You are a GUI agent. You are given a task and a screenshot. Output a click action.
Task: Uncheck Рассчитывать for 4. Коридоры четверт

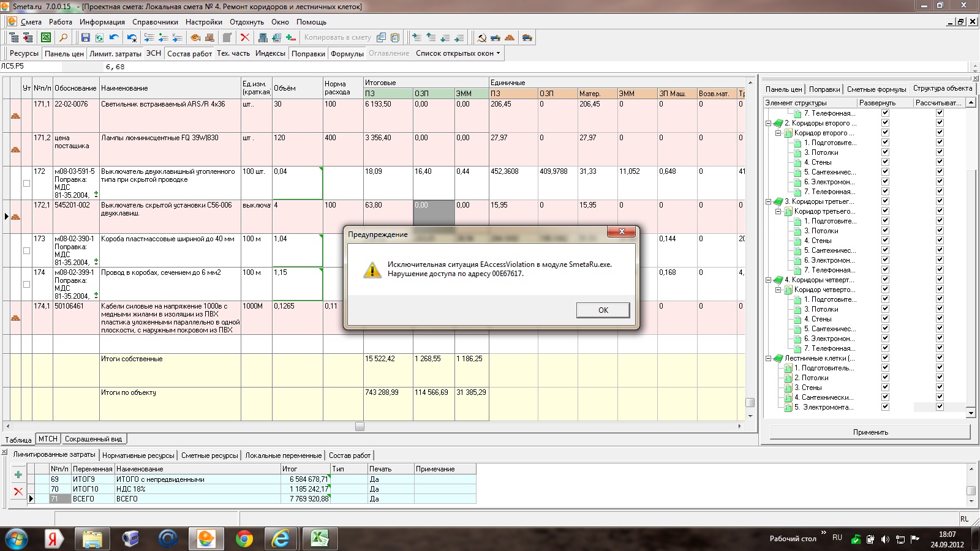(940, 279)
